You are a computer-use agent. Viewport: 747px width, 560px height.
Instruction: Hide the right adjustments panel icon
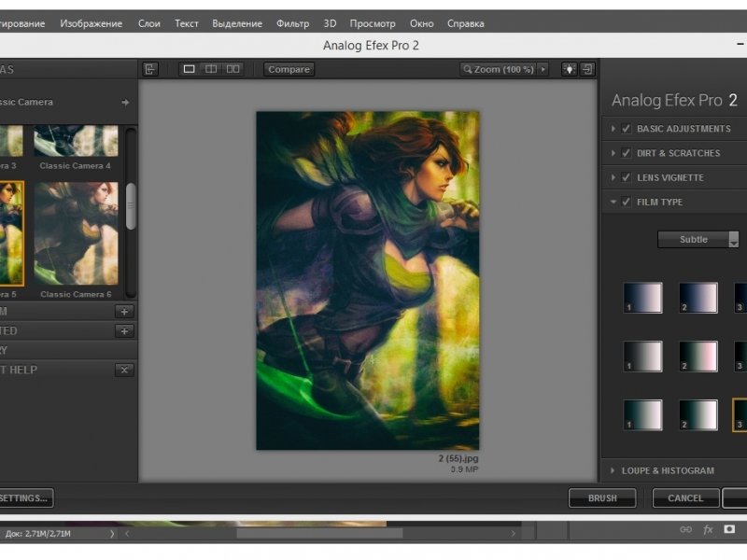587,69
